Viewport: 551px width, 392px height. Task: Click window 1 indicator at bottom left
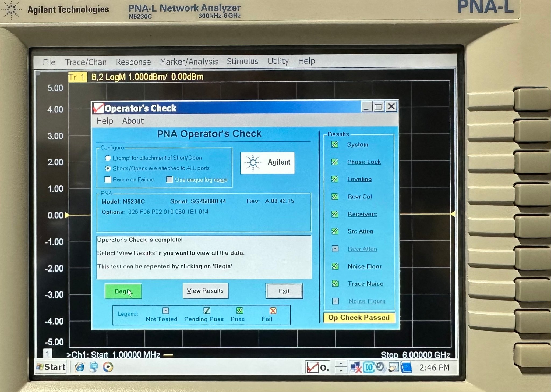(x=48, y=354)
